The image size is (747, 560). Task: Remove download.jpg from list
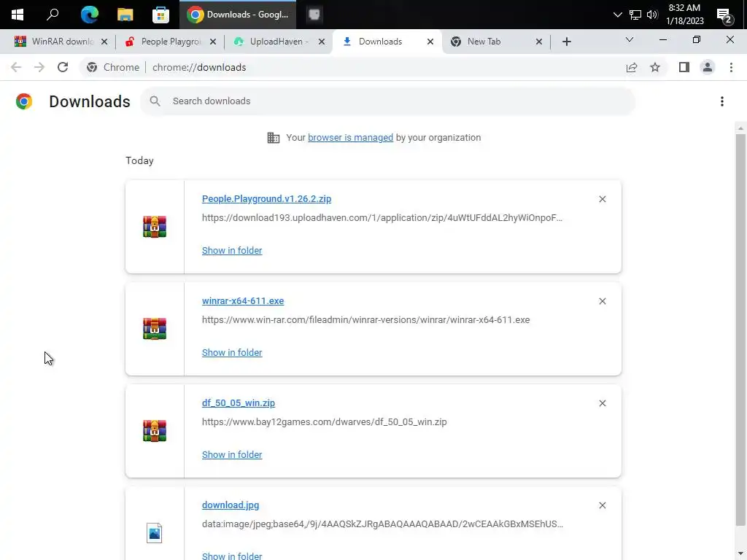[x=602, y=505]
